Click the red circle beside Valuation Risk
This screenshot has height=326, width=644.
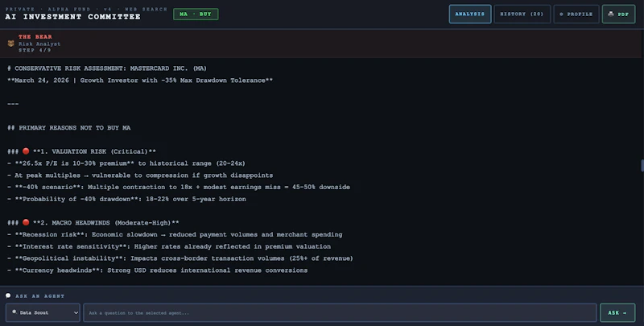26,151
